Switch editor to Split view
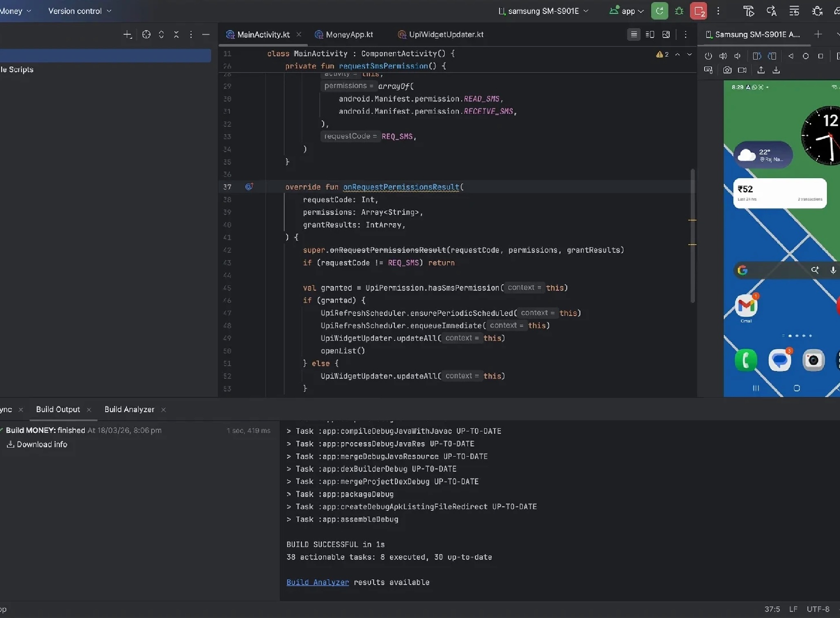Screen dimensions: 840x618 pyautogui.click(x=650, y=34)
